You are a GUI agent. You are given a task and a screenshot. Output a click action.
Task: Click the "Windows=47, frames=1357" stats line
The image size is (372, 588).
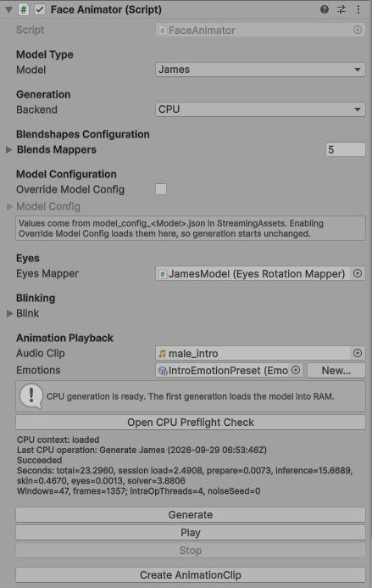[x=139, y=491]
